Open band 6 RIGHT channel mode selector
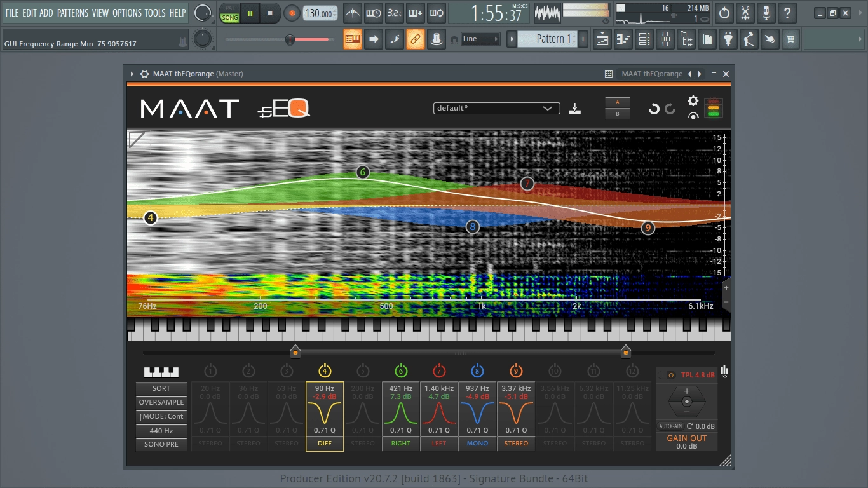Viewport: 868px width, 488px height. pyautogui.click(x=401, y=444)
